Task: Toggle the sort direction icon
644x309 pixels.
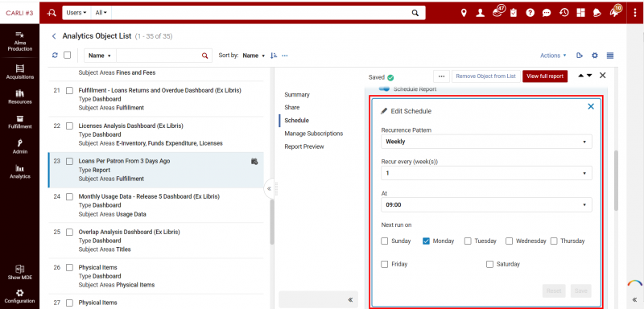Action: tap(274, 56)
